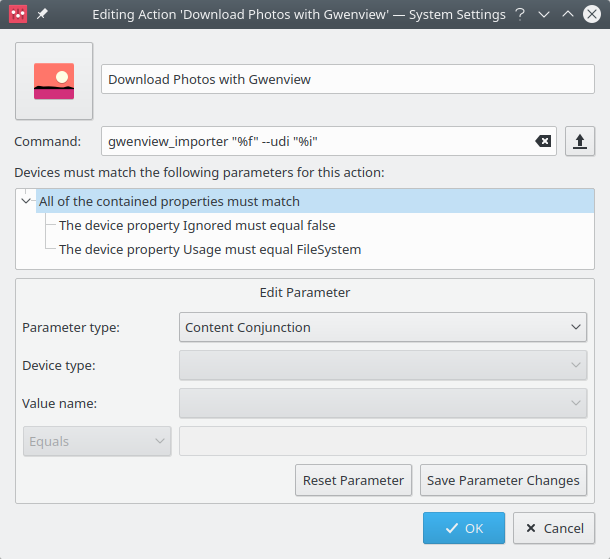Collapse the 'All of the contained properties' tree
This screenshot has height=559, width=610.
pos(27,201)
